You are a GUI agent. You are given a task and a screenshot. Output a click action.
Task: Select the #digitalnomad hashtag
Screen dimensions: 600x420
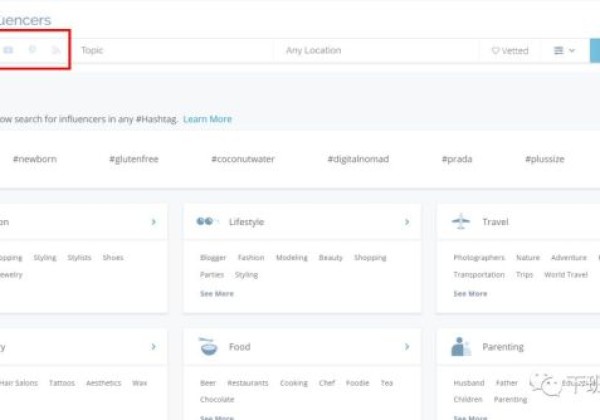357,159
